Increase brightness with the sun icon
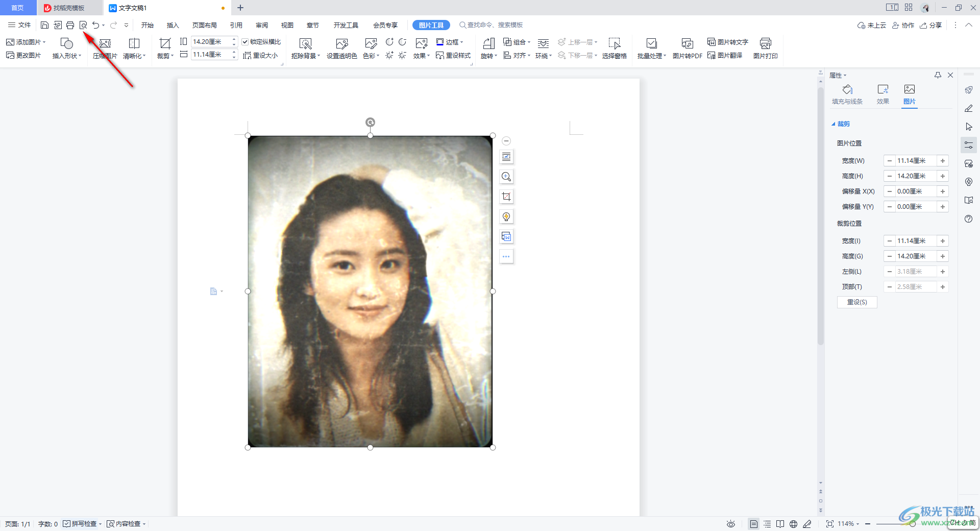The height and width of the screenshot is (531, 980). (x=389, y=55)
